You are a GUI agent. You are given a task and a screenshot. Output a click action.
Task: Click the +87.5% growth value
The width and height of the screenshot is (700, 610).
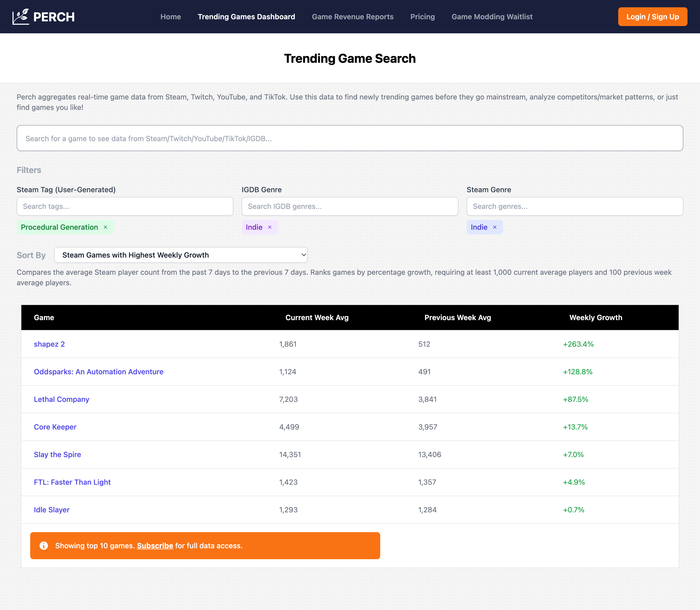tap(576, 399)
